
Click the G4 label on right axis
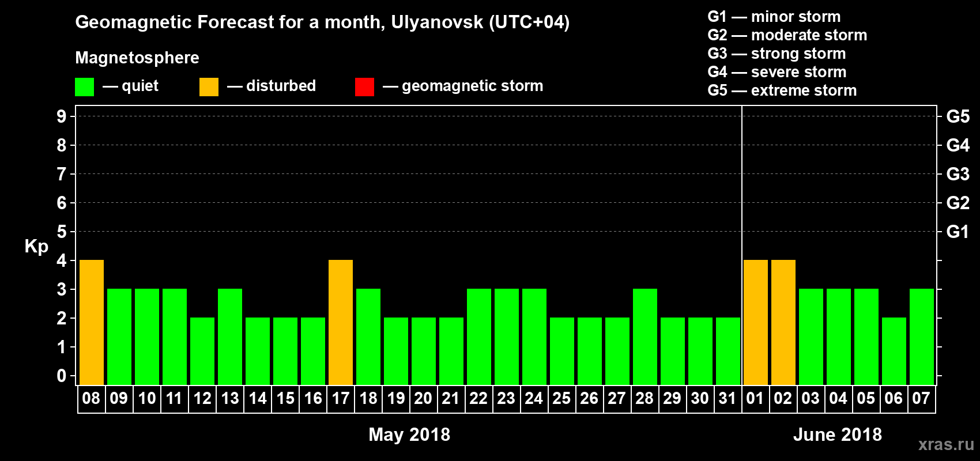(x=958, y=145)
